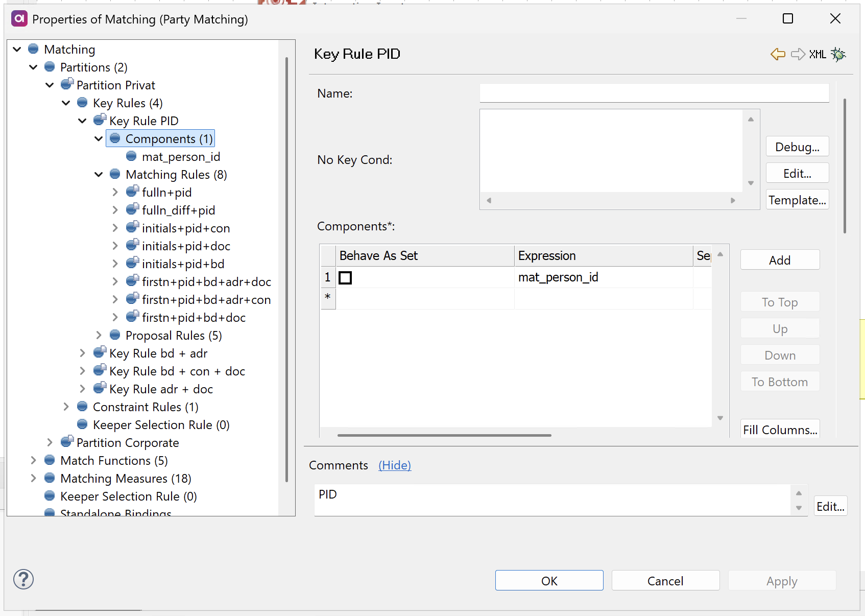Expand the Constraint Rules (1) node

(66, 407)
